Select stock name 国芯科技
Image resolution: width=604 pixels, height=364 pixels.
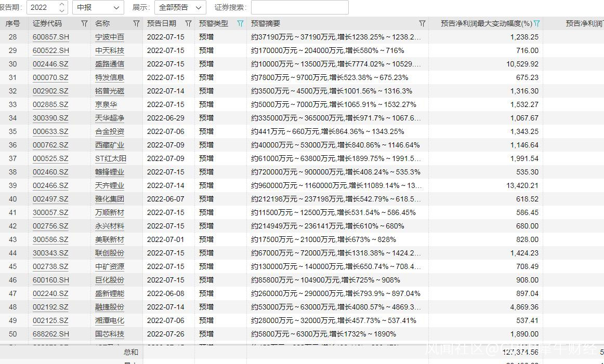click(110, 334)
